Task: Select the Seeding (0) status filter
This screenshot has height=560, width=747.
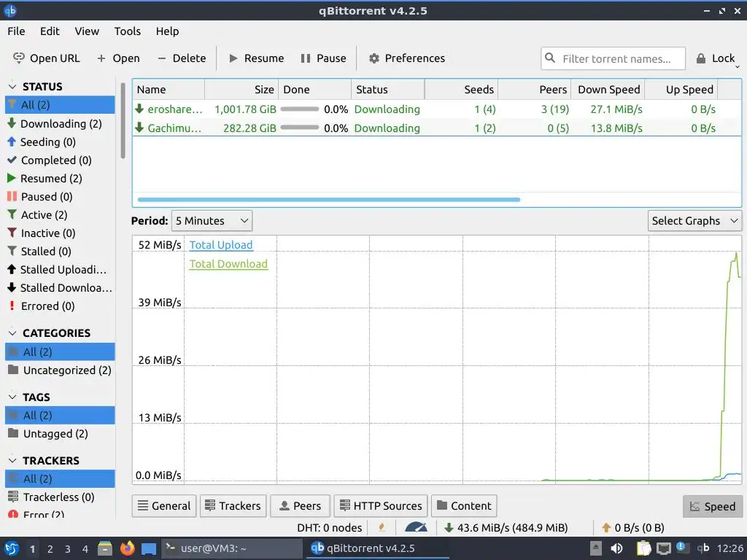Action: pos(60,142)
